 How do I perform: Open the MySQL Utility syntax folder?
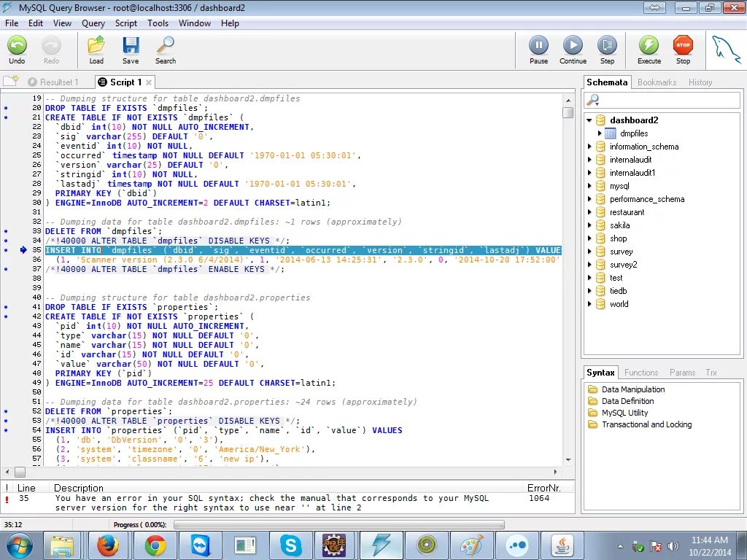[592, 413]
